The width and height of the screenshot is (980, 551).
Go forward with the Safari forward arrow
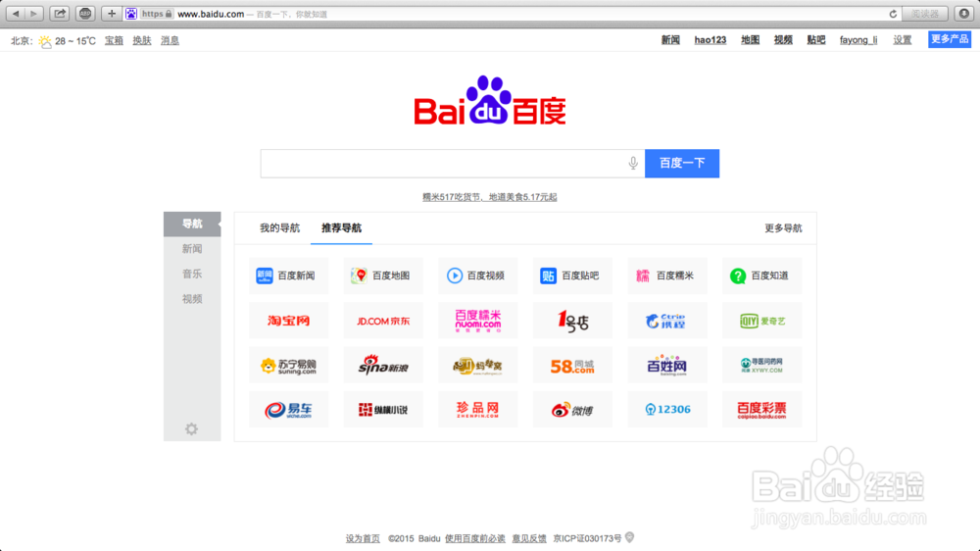point(33,13)
